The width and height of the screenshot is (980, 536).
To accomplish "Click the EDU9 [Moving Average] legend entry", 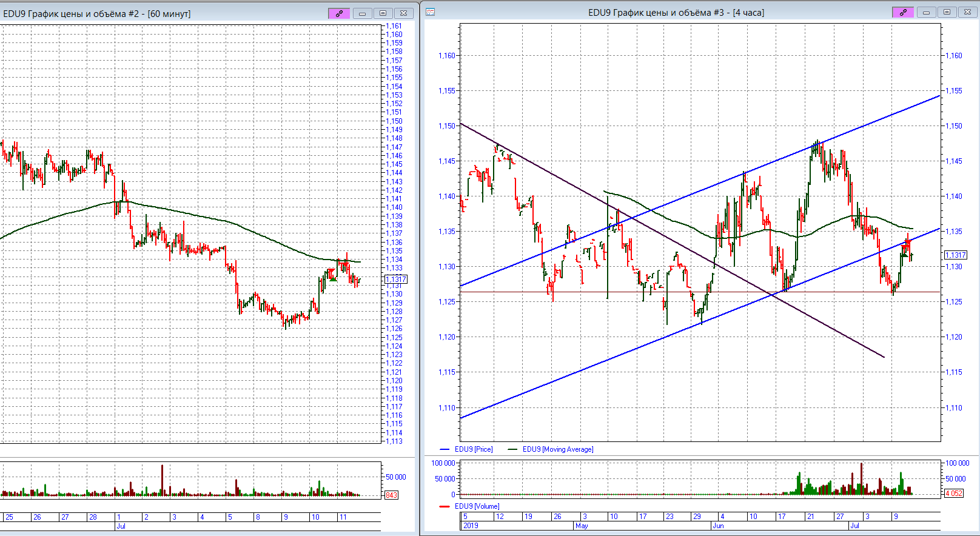I will (x=558, y=449).
